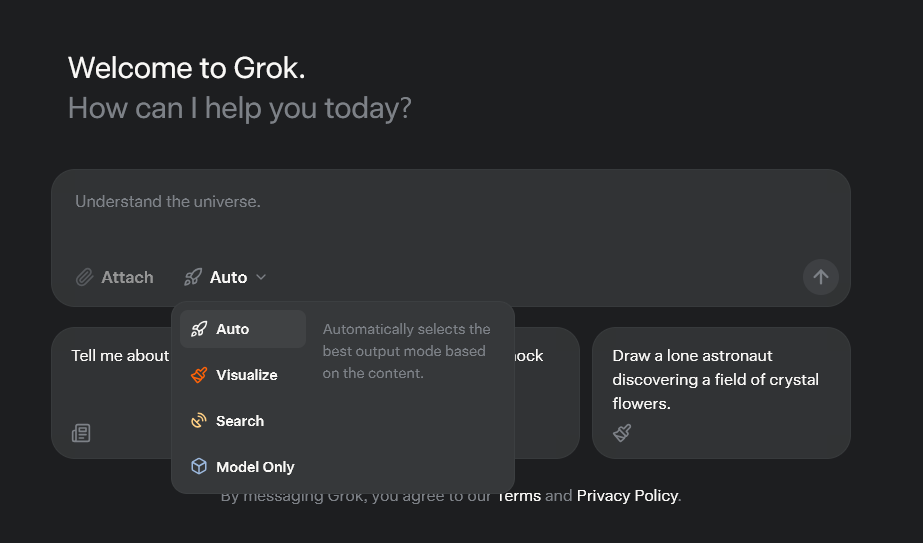Select the Visualize mode option

(x=246, y=375)
